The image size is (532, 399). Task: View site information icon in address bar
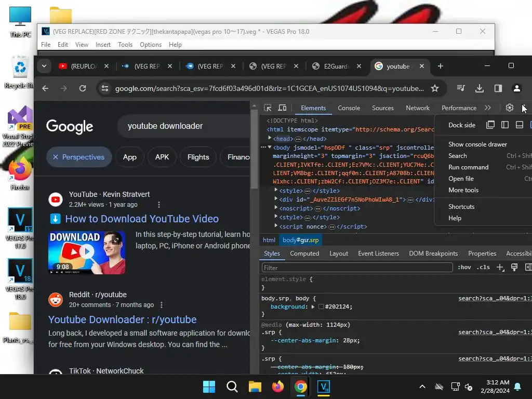point(105,88)
